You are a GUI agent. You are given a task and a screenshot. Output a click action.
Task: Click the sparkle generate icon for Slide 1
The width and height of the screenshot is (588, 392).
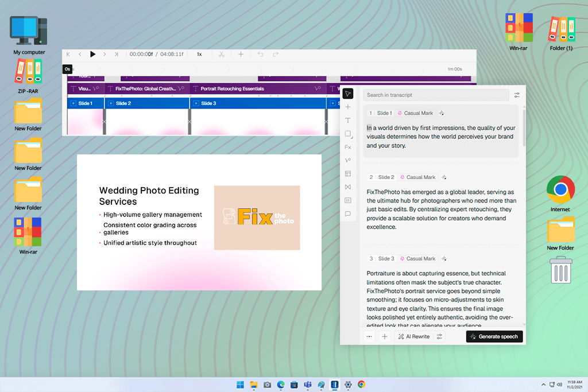tap(442, 113)
